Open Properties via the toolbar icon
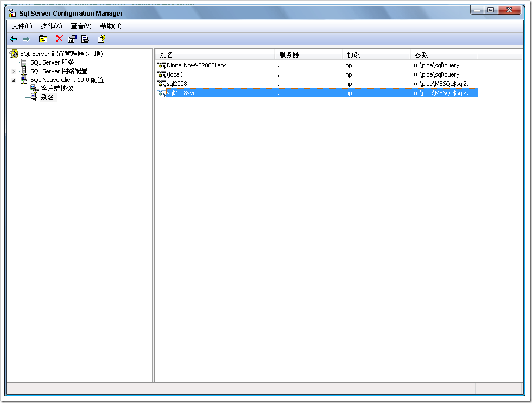 (x=72, y=40)
